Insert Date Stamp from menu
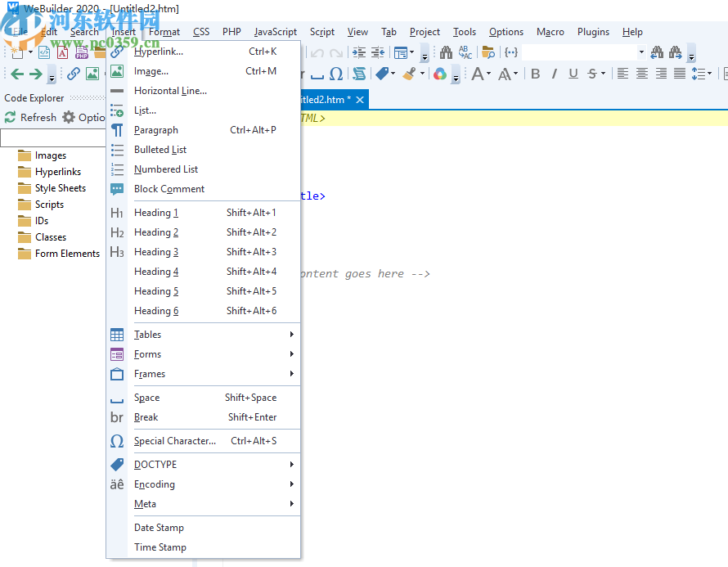 [x=204, y=528]
